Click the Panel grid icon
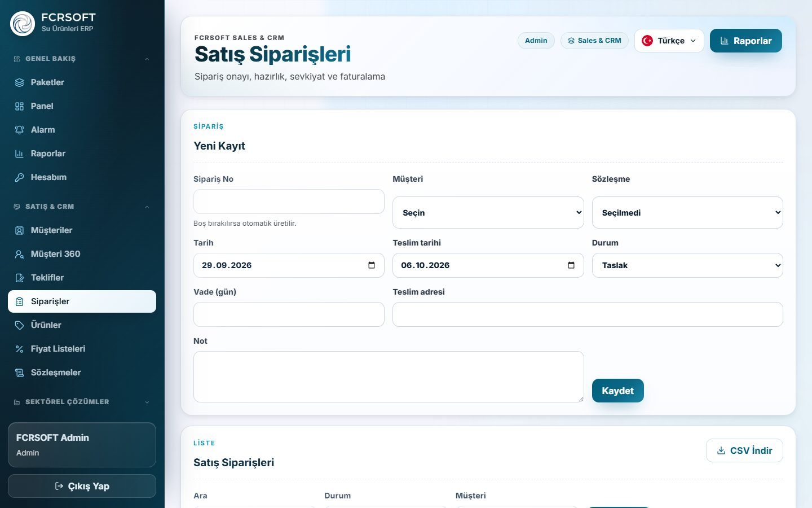The image size is (812, 508). tap(19, 106)
